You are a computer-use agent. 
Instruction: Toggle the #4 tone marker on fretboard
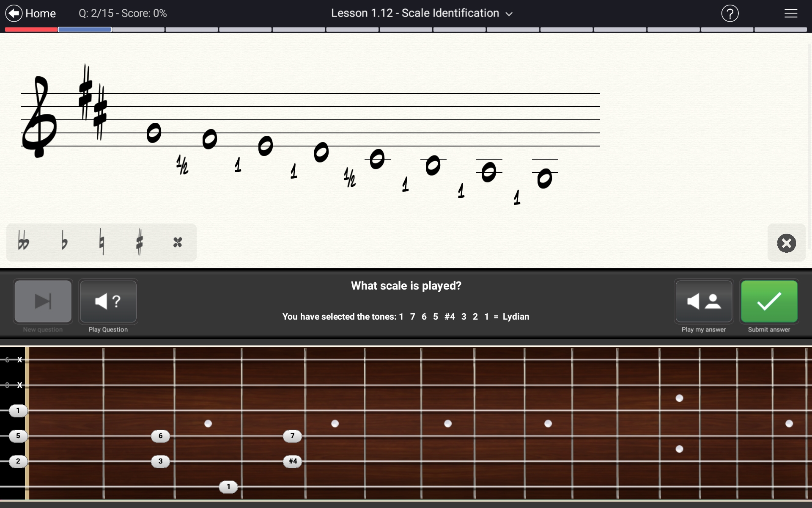click(x=292, y=461)
